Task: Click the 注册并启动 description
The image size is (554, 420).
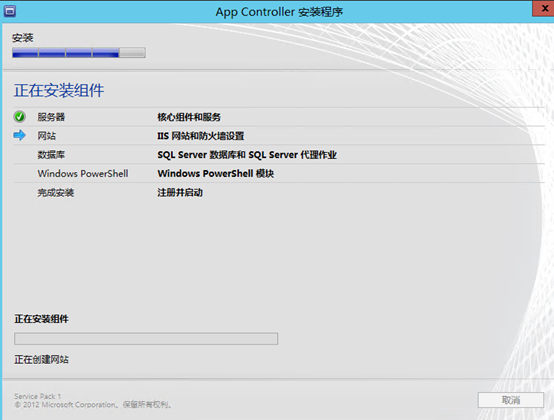Action: tap(180, 193)
